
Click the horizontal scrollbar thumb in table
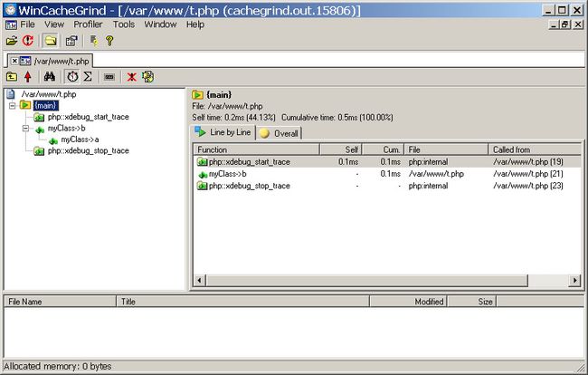coord(366,280)
